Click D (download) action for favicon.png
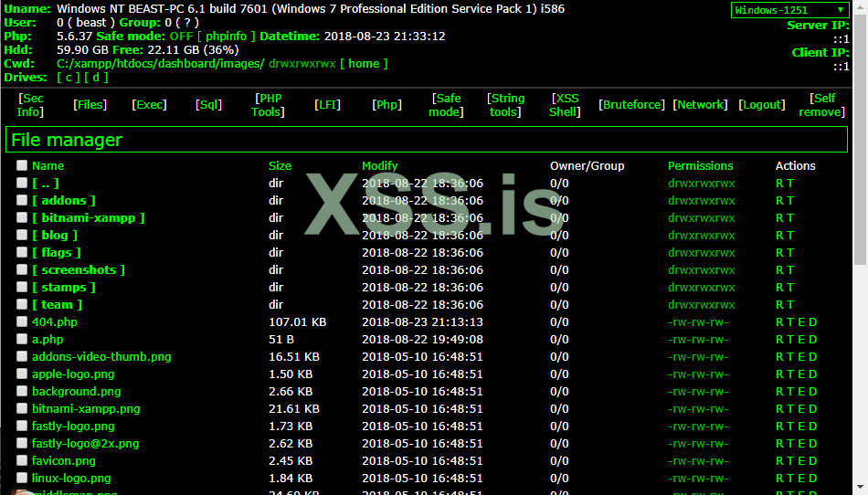This screenshot has width=868, height=495. click(x=812, y=460)
